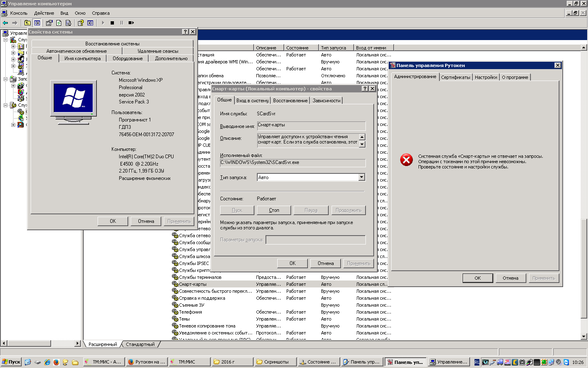Click the Refresh icon in the toolbar
This screenshot has height=368, width=588.
59,23
